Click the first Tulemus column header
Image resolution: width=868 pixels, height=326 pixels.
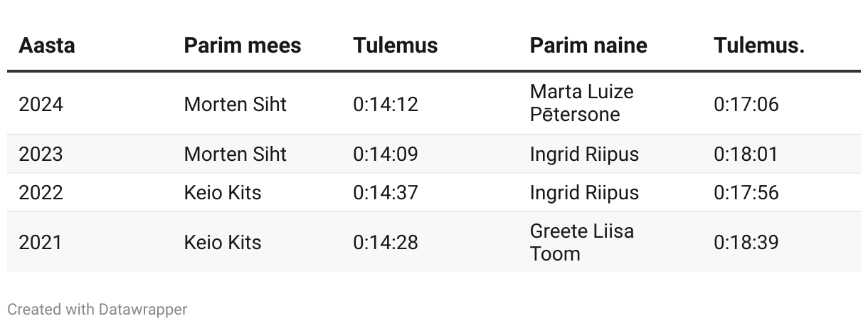pyautogui.click(x=396, y=46)
